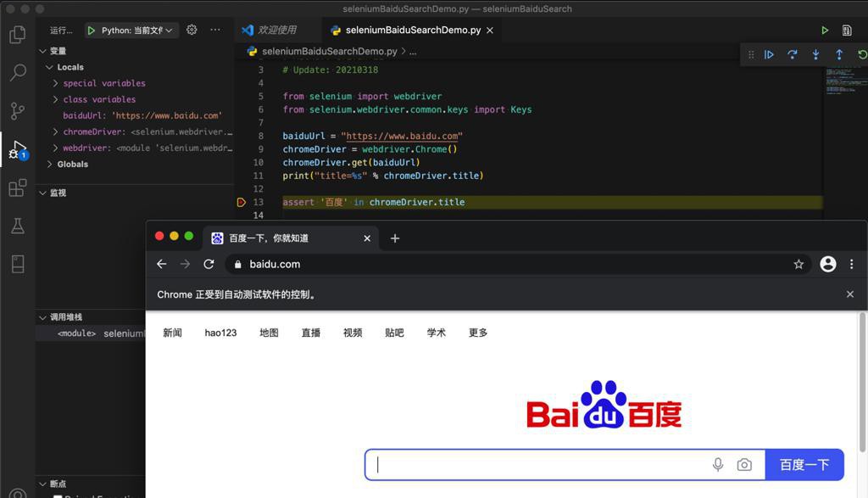Reload the Baidu page in Chrome

tap(209, 264)
